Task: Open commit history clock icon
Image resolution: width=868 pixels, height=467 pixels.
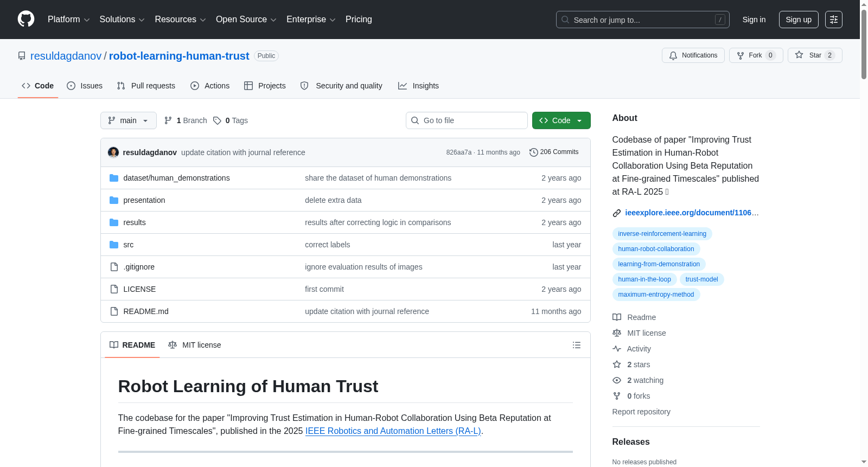Action: [533, 152]
